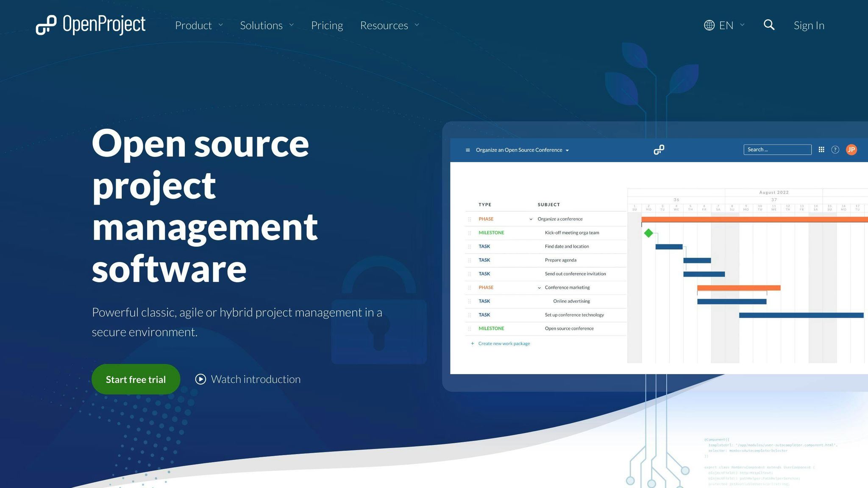The width and height of the screenshot is (868, 488).
Task: Click the OpenProject logo in the page header
Action: (x=90, y=25)
